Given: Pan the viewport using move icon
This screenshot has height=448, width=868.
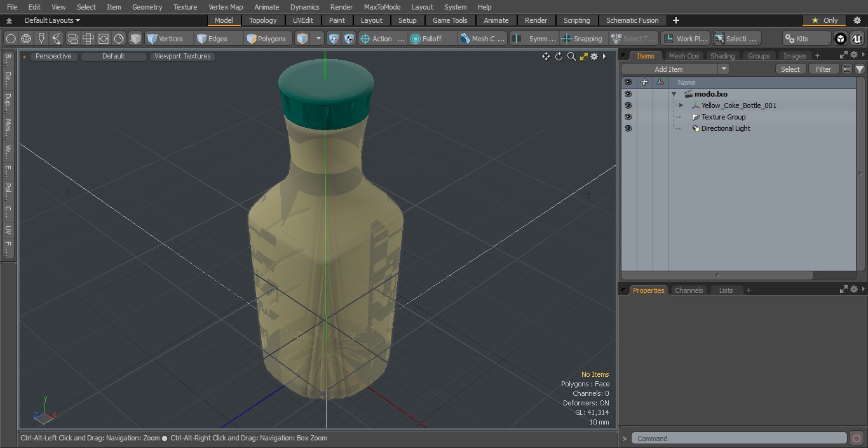Looking at the screenshot, I should pyautogui.click(x=546, y=57).
